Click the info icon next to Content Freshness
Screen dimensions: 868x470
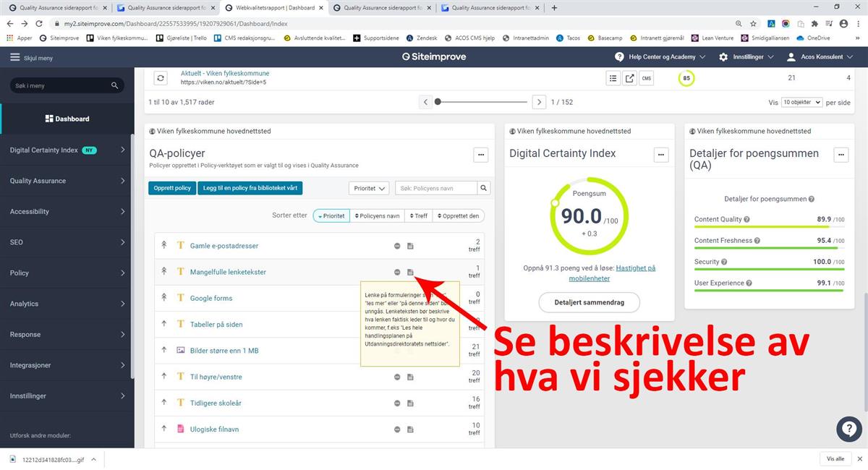(x=757, y=241)
